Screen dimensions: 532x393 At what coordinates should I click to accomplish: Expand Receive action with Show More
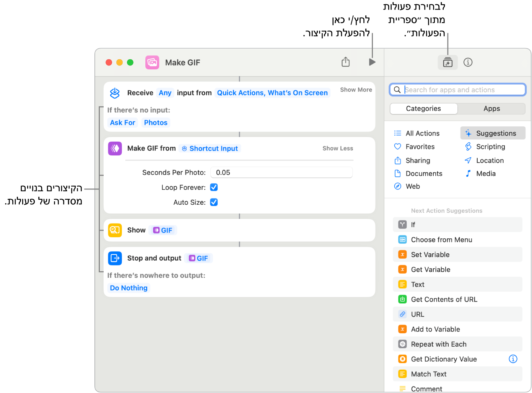pyautogui.click(x=356, y=90)
